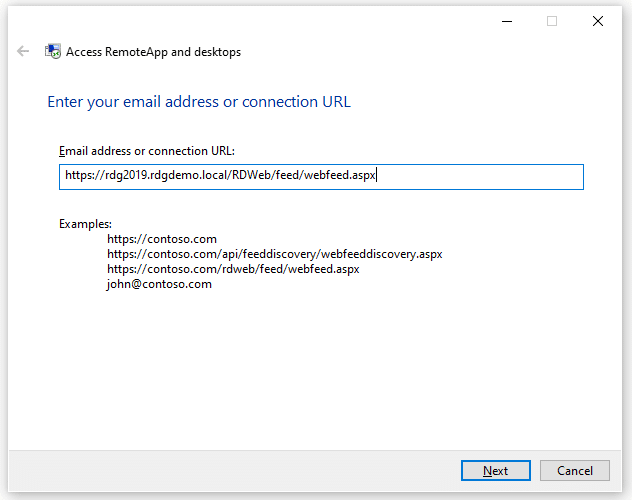Cancel the connection setup wizard
Viewport: 632px width, 500px height.
pyautogui.click(x=574, y=470)
